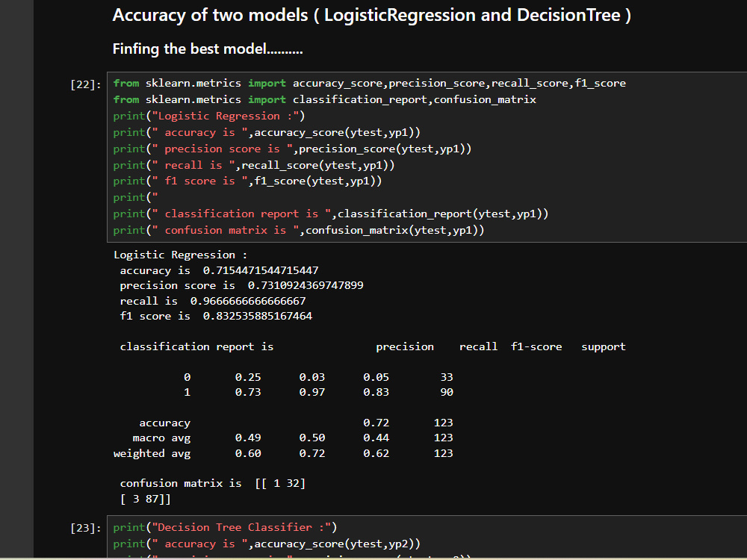This screenshot has width=747, height=560.
Task: Click code line printing confusion_matrix(ytest,yp1)
Action: (298, 231)
